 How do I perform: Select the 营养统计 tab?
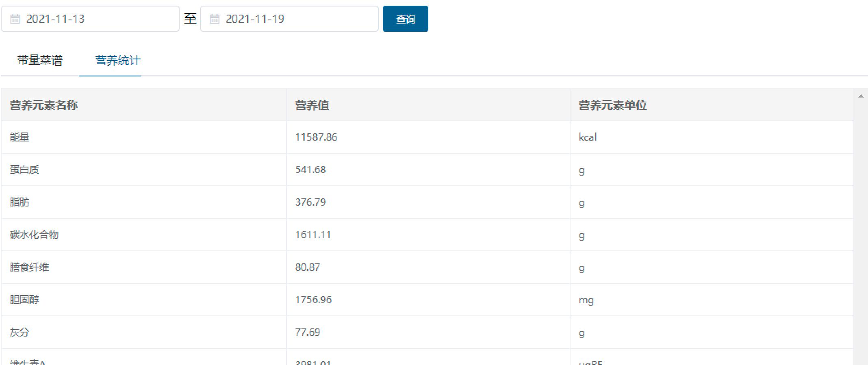click(117, 61)
